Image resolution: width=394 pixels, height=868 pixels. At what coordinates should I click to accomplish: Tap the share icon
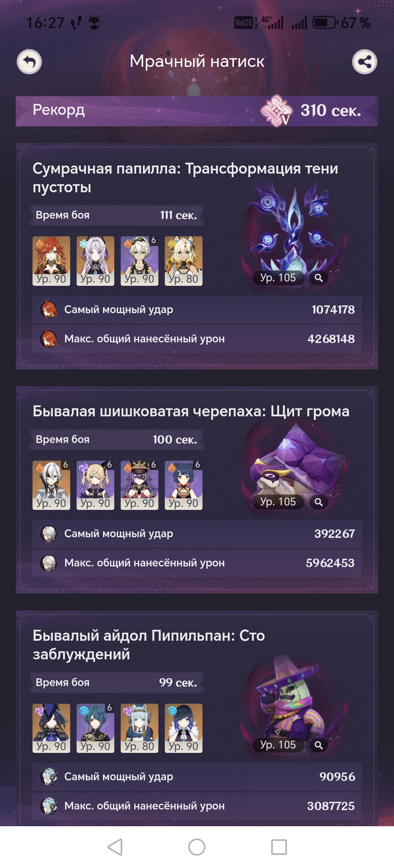click(x=364, y=62)
